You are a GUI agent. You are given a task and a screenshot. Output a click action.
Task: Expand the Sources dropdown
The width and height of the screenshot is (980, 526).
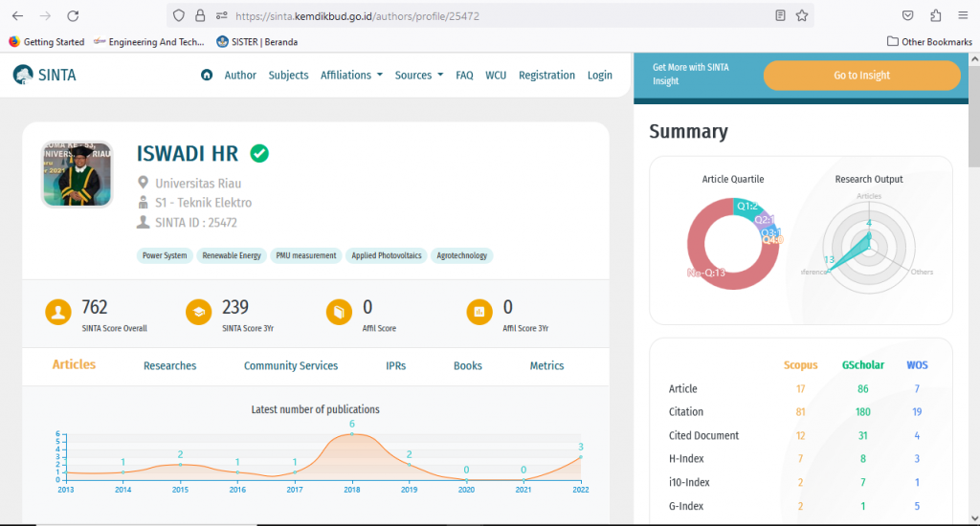419,75
